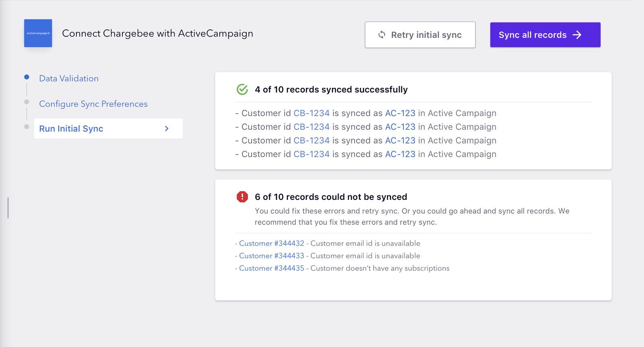The width and height of the screenshot is (644, 347).
Task: Click the left edge scrollbar handle
Action: (x=8, y=208)
